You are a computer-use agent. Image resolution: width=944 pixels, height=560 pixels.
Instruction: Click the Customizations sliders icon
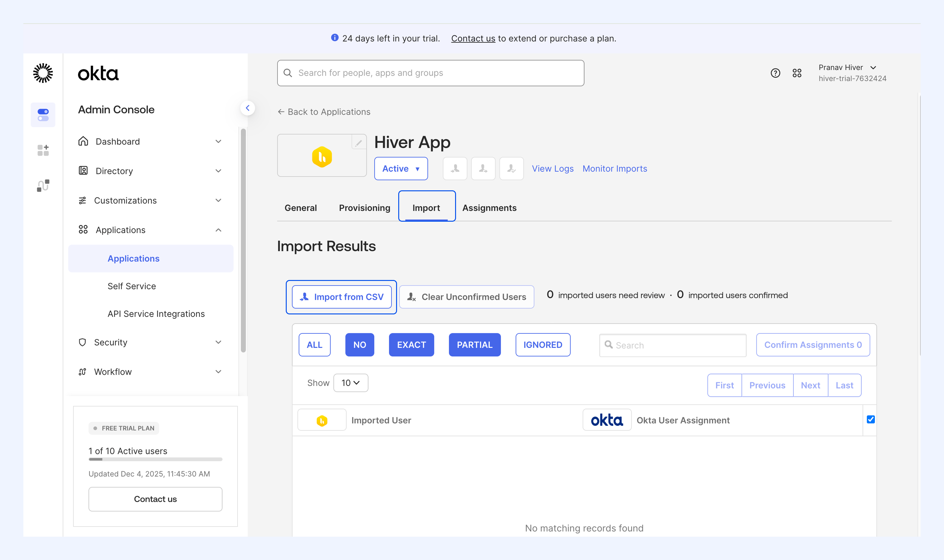tap(82, 200)
